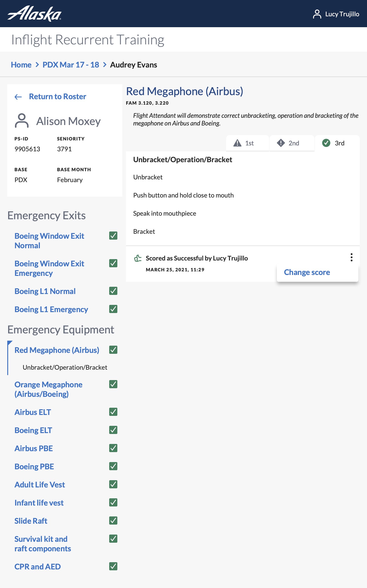367x588 pixels.
Task: Switch to the 2nd attempt tab
Action: tap(292, 143)
